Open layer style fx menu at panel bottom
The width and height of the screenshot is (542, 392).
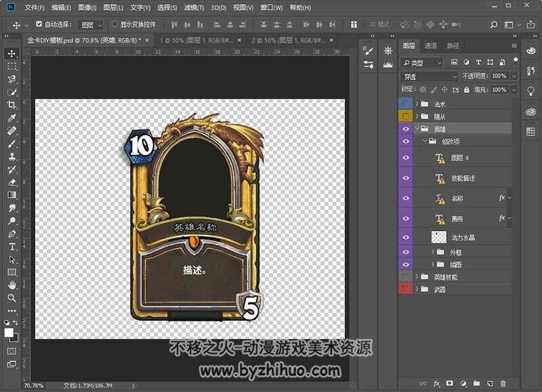[436, 383]
